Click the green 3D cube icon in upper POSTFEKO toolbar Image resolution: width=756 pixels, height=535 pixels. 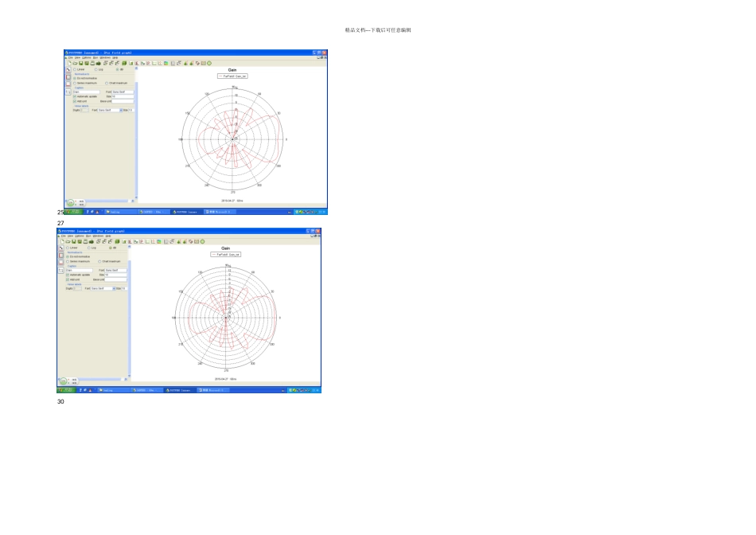tap(124, 63)
